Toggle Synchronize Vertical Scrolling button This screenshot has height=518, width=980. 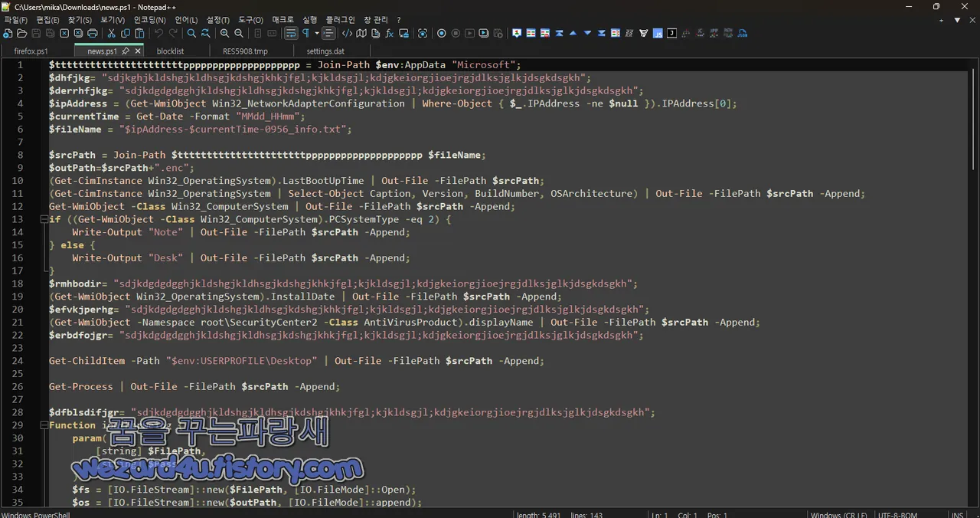coord(259,34)
